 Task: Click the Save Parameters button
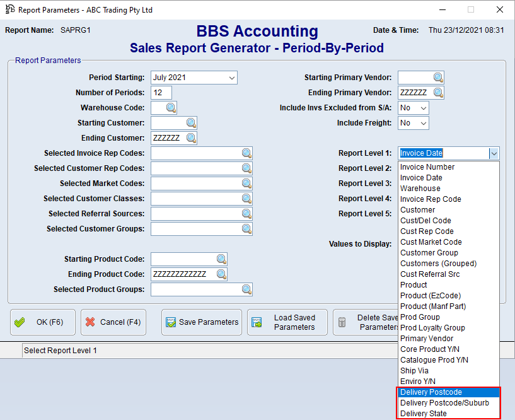click(x=202, y=322)
